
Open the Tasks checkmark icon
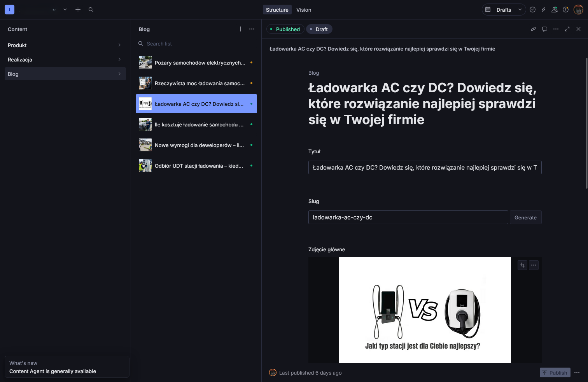coord(532,10)
